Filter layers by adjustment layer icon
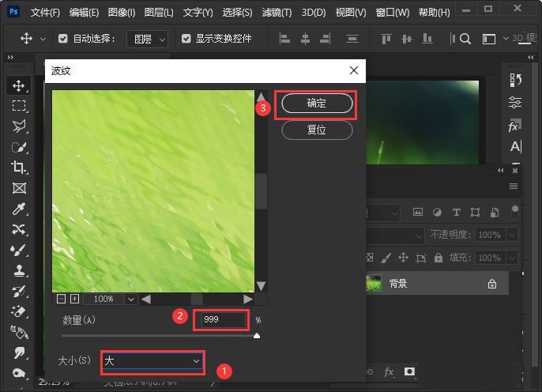 click(x=437, y=213)
